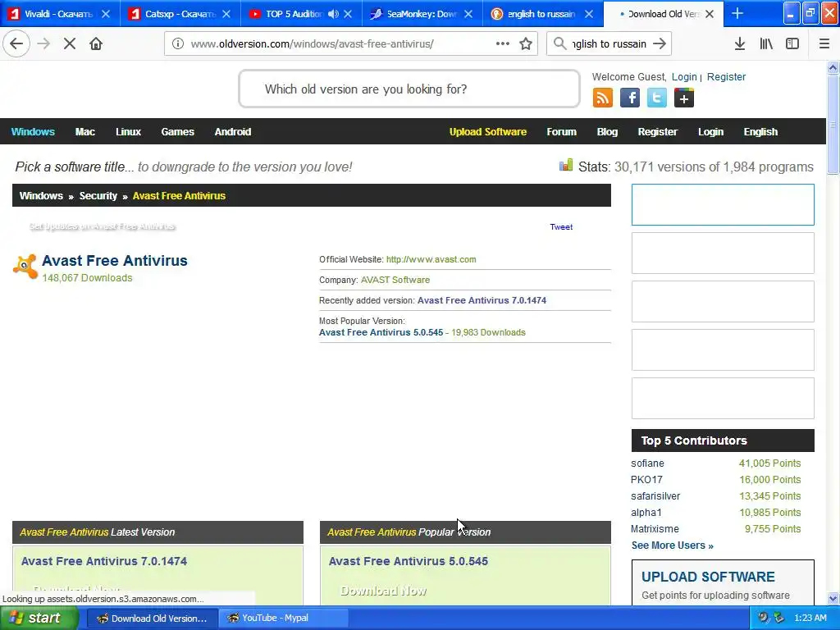Stop page loading with the X button

click(70, 43)
